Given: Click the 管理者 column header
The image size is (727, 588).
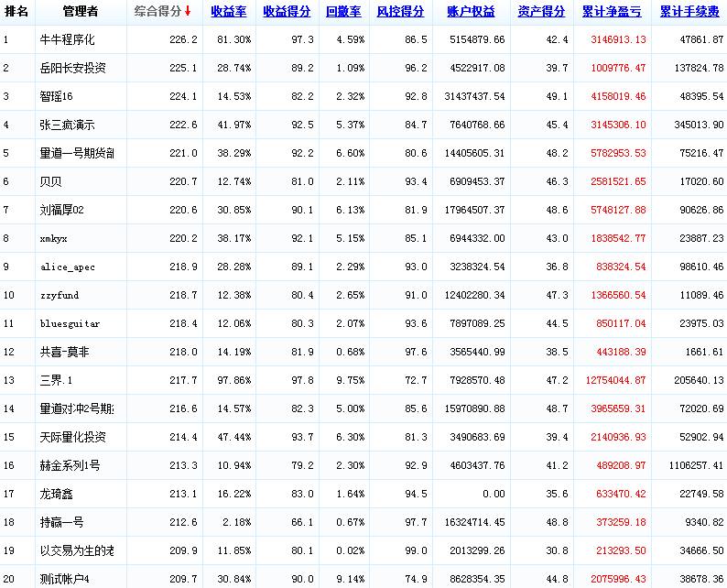Looking at the screenshot, I should 81,12.
